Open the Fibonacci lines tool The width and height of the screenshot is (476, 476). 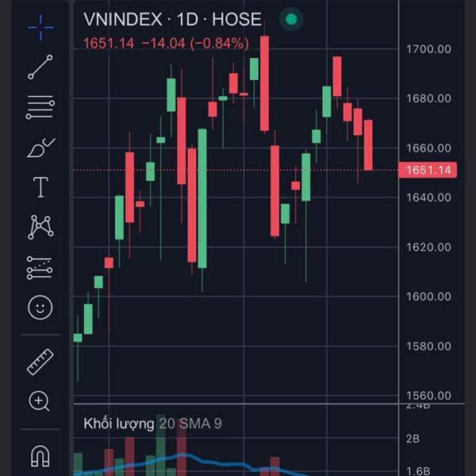(40, 107)
